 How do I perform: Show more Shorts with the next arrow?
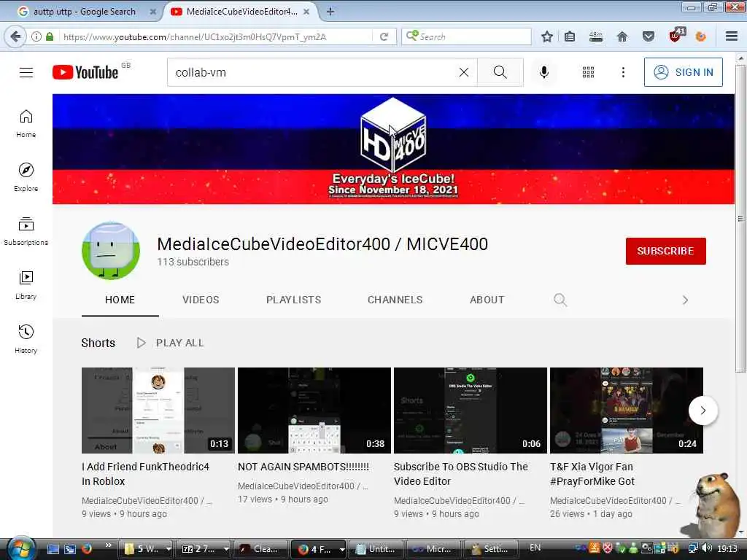click(703, 411)
